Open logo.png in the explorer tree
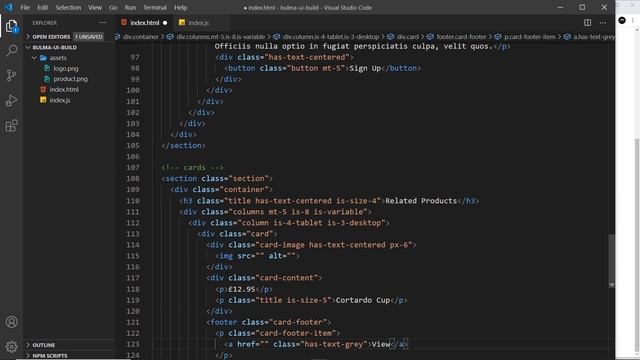Screen dimensions: 640x360 point(66,69)
